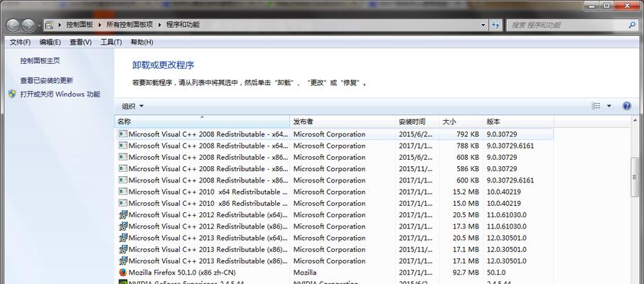Click icon of Visual C++ 2010 x86 row
Image resolution: width=644 pixels, height=284 pixels.
point(123,203)
